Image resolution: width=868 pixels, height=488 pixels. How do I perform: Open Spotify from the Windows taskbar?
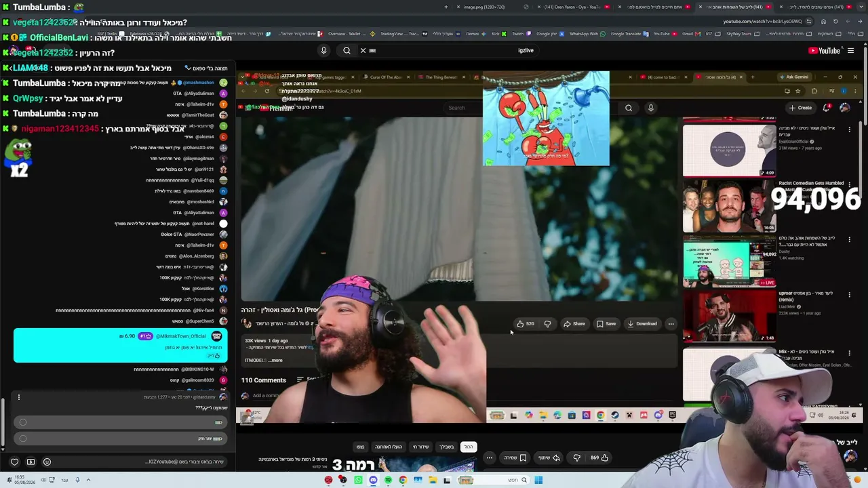pos(388,480)
